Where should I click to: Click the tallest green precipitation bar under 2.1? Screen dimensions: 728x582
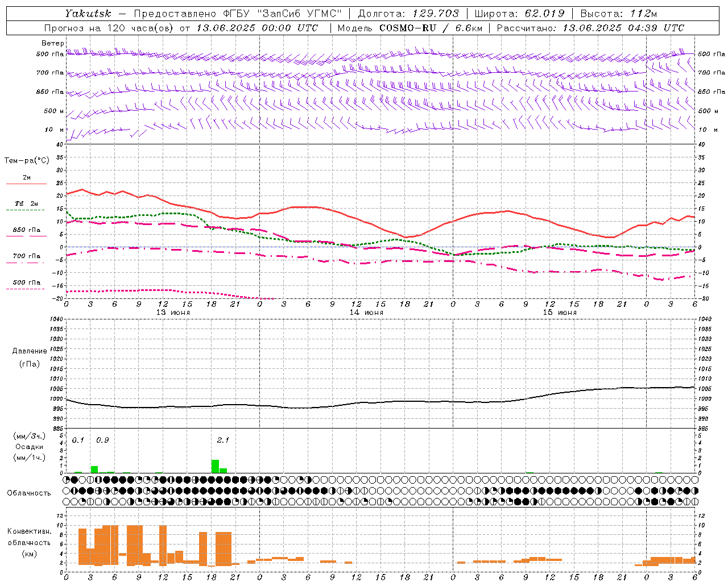click(215, 466)
